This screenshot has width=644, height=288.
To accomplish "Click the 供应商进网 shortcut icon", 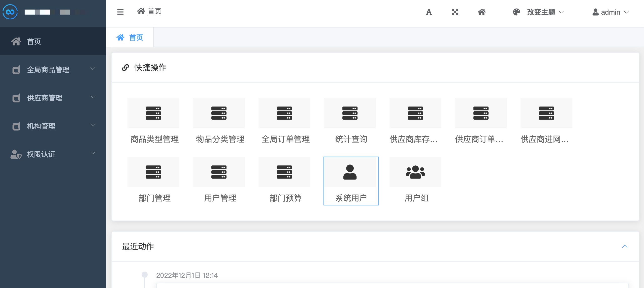I will [x=546, y=113].
